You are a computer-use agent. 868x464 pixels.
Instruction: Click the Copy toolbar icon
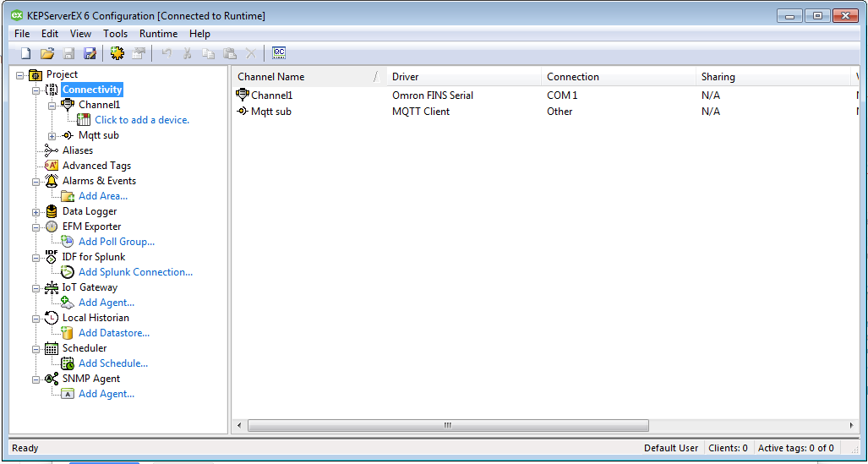[x=208, y=53]
